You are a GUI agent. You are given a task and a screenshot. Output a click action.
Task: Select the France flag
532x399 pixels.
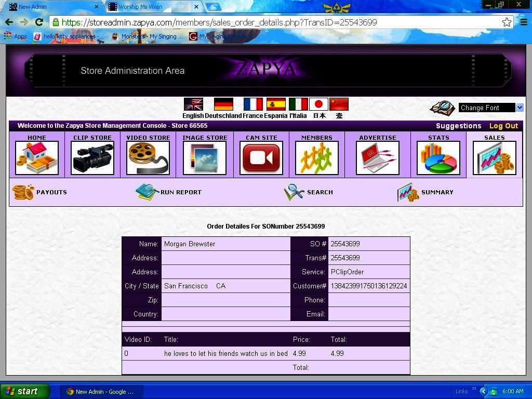[x=253, y=104]
